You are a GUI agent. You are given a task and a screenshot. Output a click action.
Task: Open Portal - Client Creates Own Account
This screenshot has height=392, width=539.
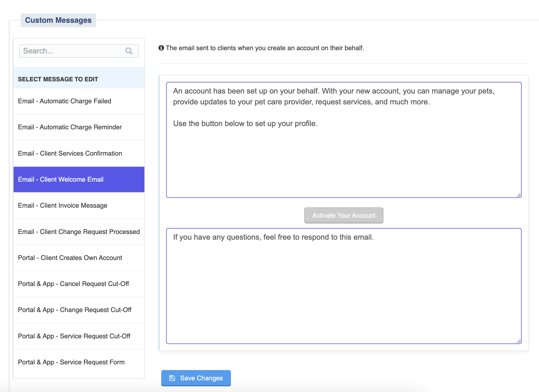[79, 258]
